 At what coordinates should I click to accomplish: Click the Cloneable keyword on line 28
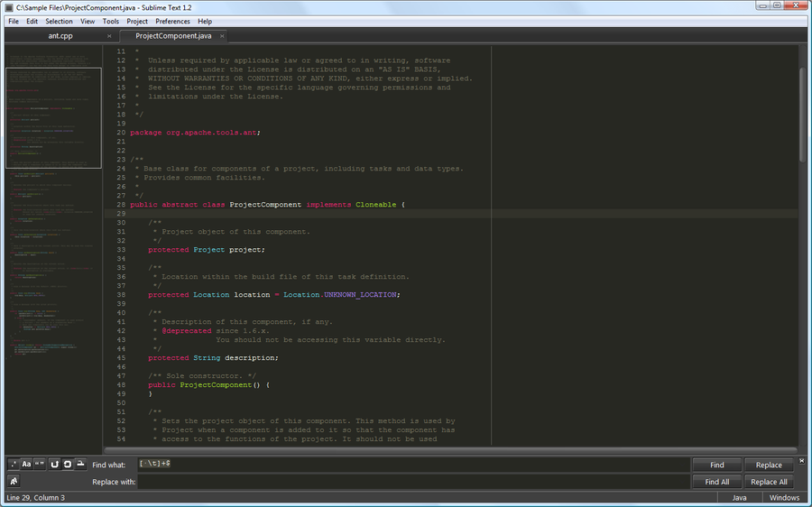point(376,205)
